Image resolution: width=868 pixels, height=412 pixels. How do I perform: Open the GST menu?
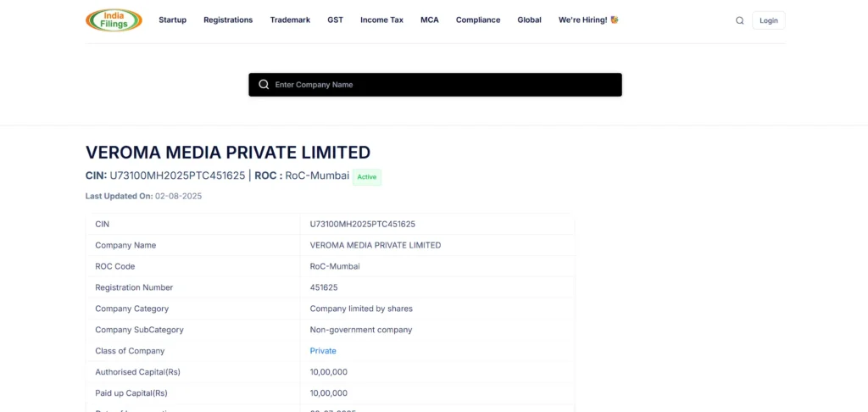(335, 20)
